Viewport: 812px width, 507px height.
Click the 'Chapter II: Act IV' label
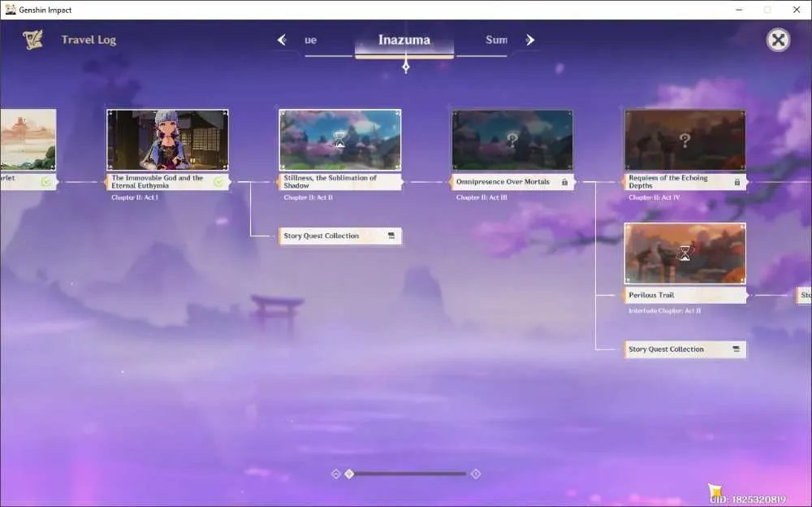coord(654,197)
